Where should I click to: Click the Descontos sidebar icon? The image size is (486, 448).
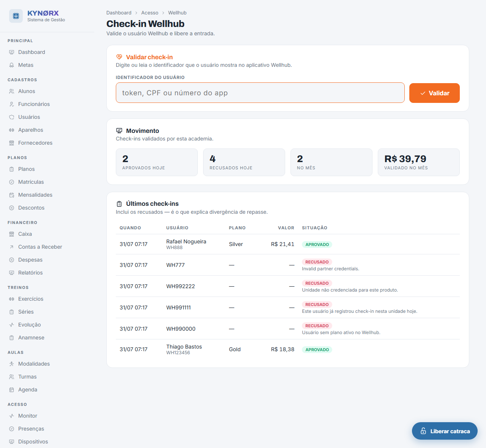(x=12, y=208)
